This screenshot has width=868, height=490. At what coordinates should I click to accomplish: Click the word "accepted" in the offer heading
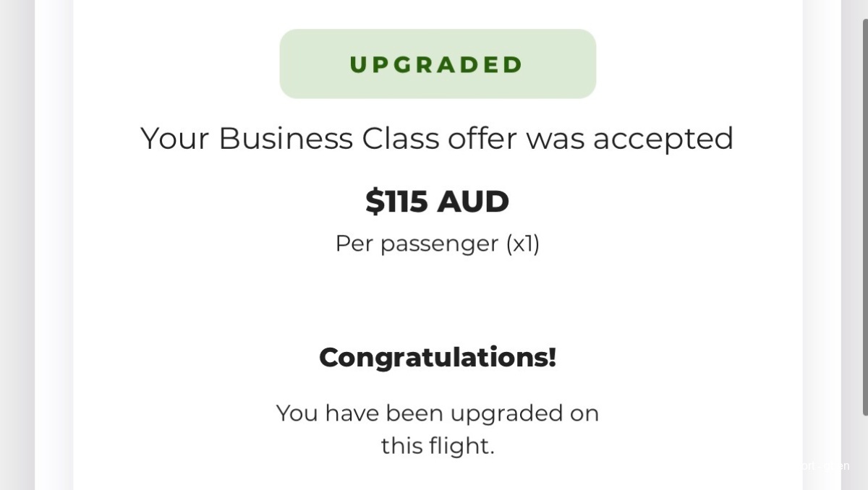(x=663, y=138)
